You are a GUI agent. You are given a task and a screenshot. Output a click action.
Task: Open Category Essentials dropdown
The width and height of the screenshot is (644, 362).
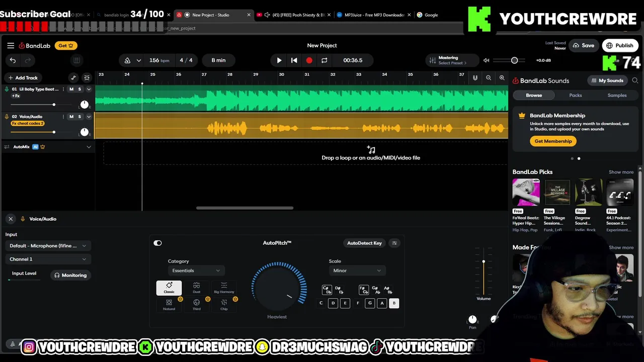pyautogui.click(x=196, y=270)
